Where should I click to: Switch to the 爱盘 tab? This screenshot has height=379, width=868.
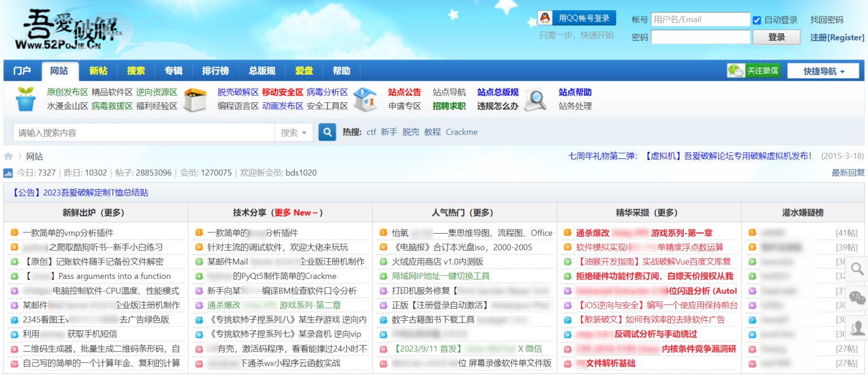[303, 70]
